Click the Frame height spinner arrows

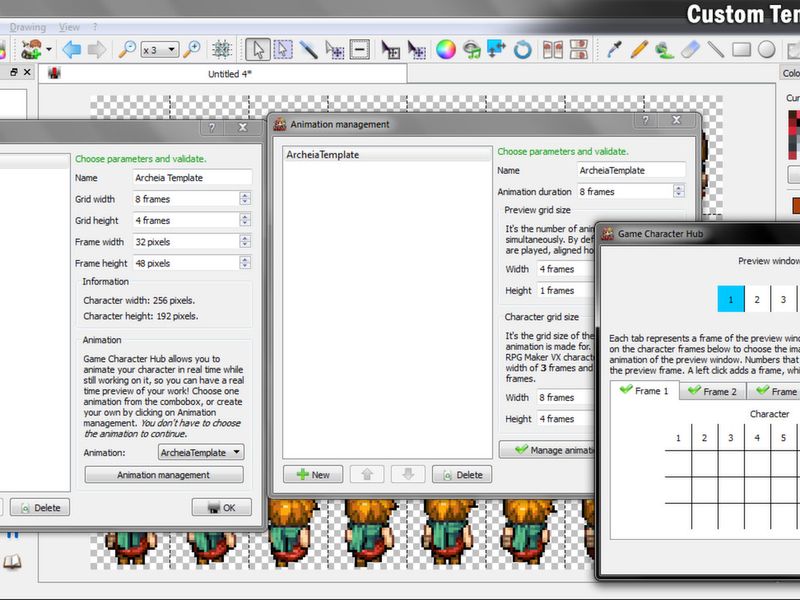click(x=245, y=263)
